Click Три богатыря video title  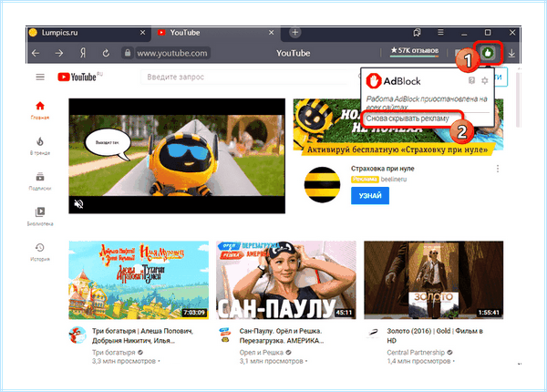pos(143,335)
